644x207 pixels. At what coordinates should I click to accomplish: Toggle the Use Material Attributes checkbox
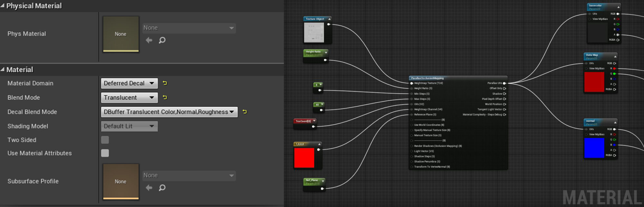[x=105, y=153]
